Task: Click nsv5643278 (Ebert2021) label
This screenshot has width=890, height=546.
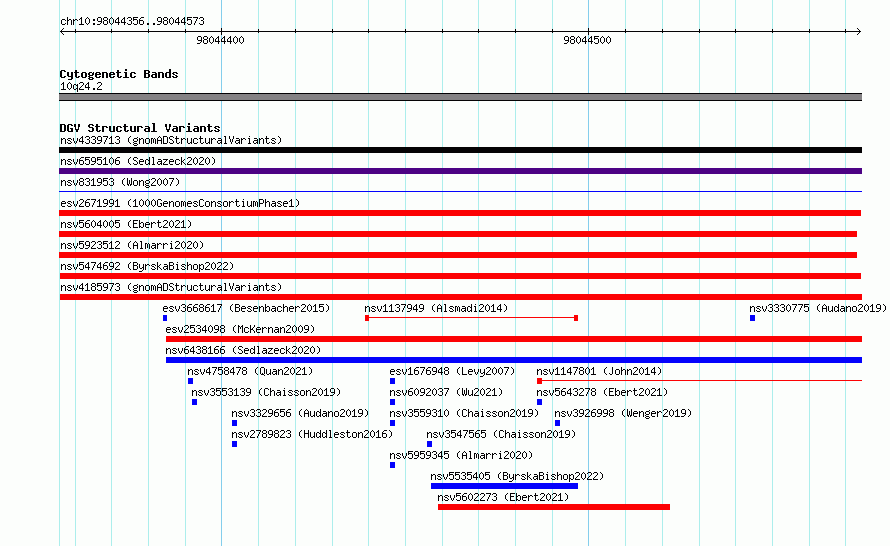Action: click(x=602, y=392)
